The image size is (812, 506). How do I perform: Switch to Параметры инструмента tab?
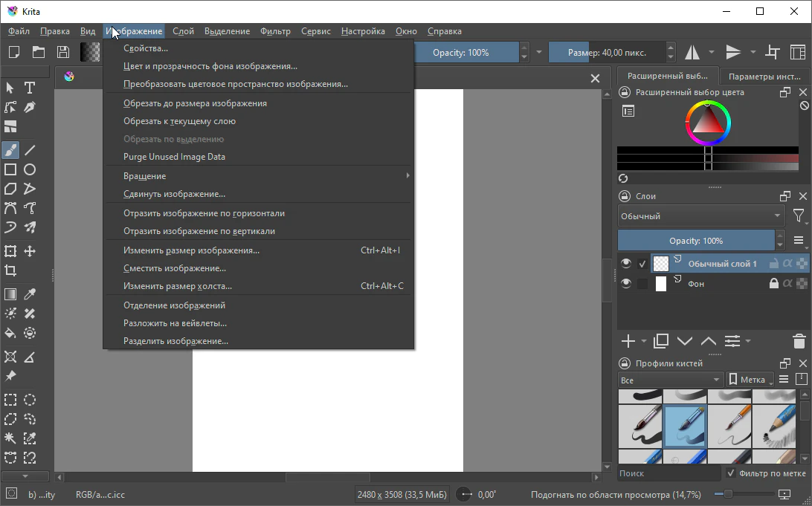(x=764, y=77)
